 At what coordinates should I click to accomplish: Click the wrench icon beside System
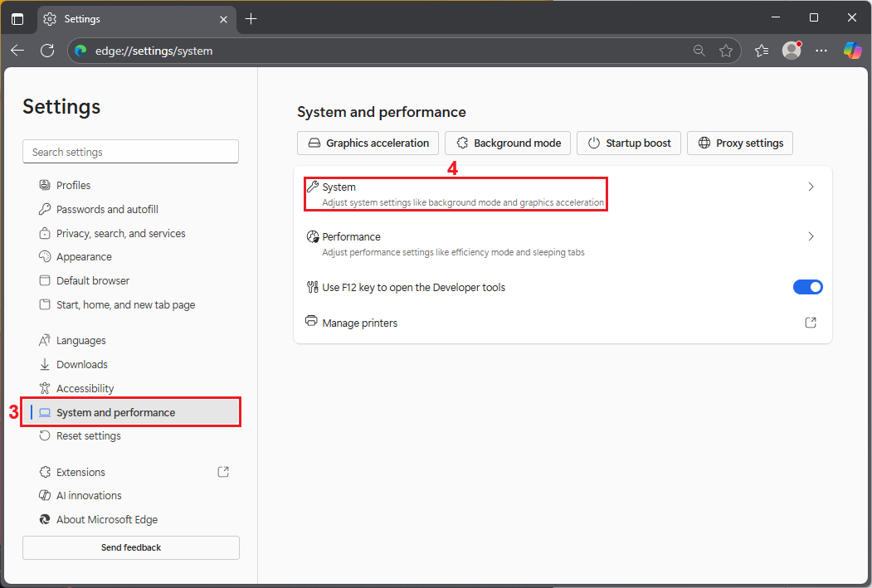click(x=313, y=187)
